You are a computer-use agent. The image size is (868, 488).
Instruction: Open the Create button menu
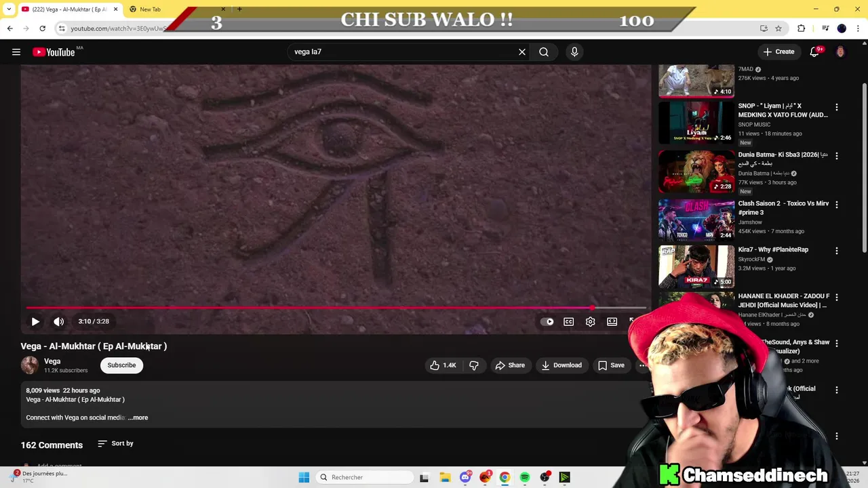click(x=778, y=52)
